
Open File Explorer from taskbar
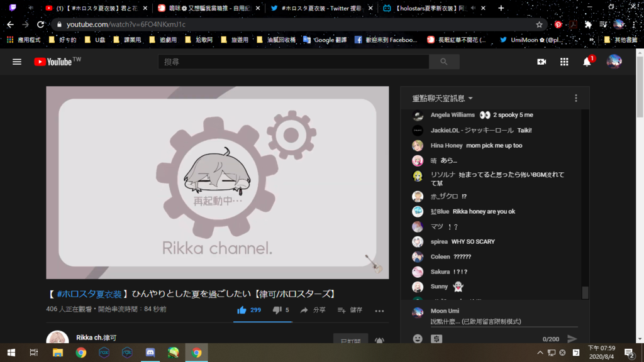[57, 353]
